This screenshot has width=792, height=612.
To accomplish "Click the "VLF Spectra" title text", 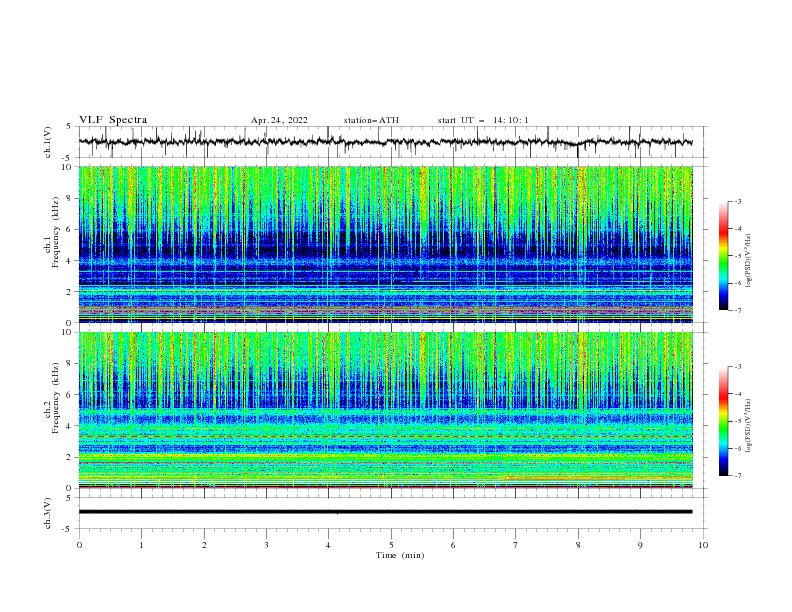I will (x=113, y=120).
